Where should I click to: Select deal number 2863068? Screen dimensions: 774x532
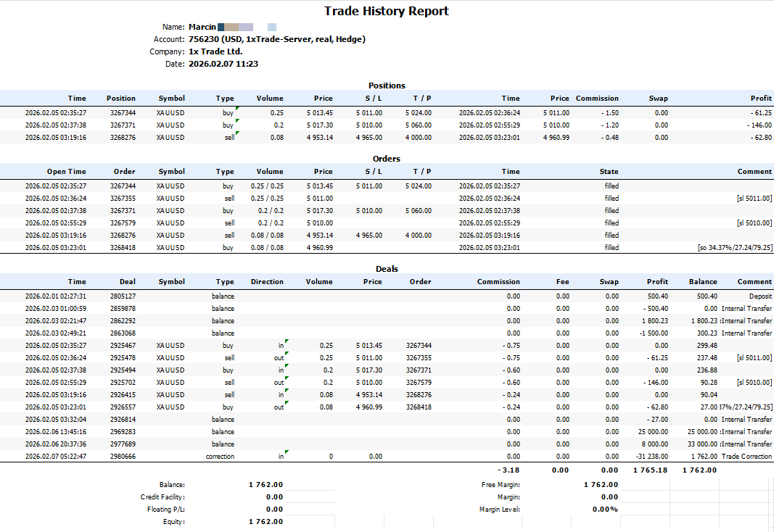pos(123,333)
